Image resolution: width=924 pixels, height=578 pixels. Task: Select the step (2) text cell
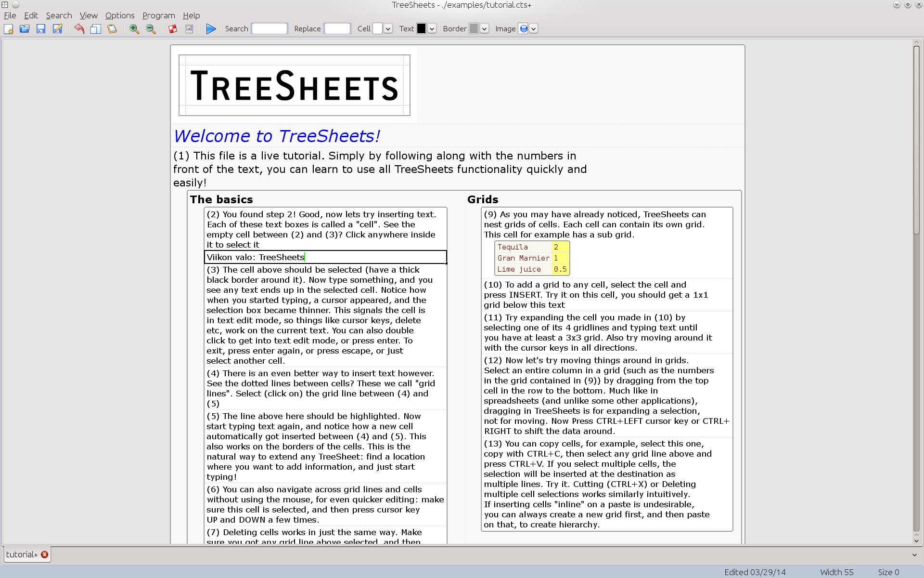coord(325,229)
